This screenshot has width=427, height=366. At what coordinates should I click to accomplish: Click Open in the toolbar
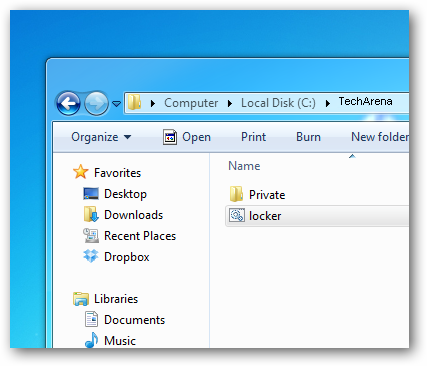(x=187, y=137)
